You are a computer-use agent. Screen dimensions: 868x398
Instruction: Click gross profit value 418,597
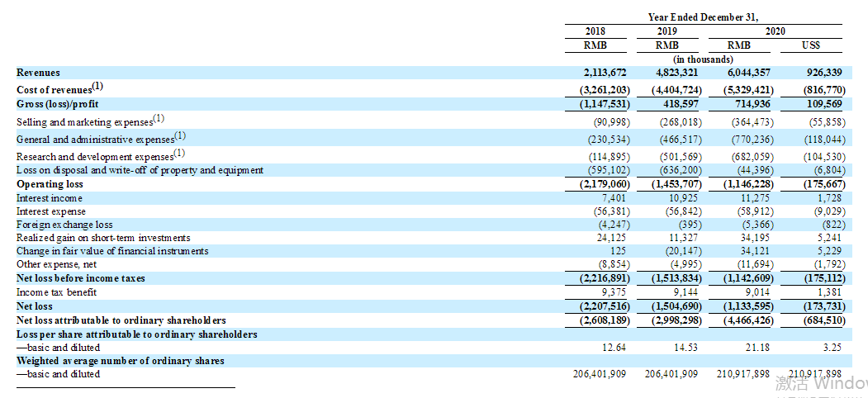click(x=681, y=103)
